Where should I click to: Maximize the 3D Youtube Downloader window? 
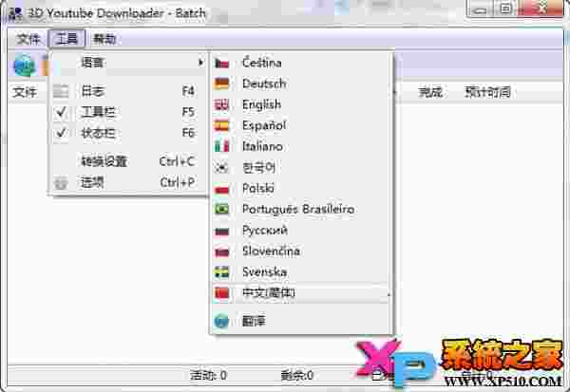click(505, 9)
